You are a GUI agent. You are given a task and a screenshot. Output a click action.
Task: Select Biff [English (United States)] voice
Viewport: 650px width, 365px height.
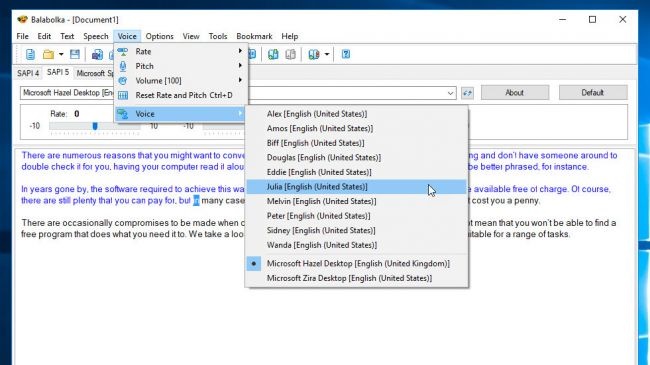pyautogui.click(x=357, y=143)
